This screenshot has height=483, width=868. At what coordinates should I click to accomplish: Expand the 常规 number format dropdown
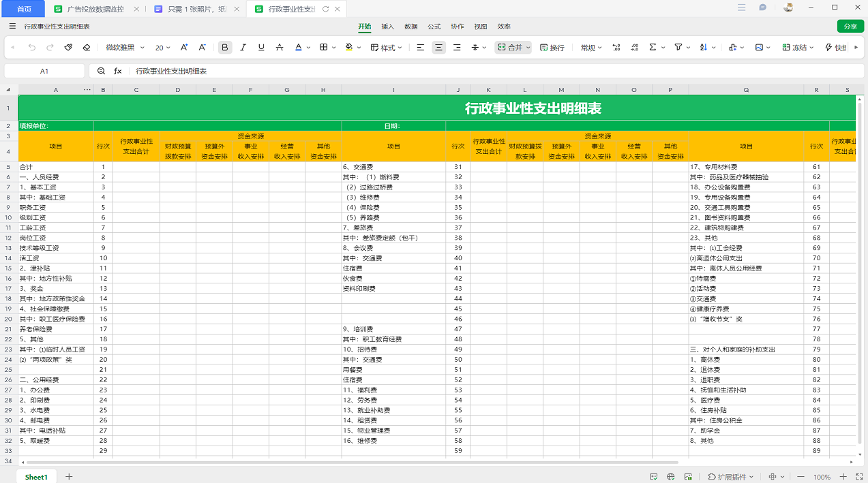pos(591,48)
